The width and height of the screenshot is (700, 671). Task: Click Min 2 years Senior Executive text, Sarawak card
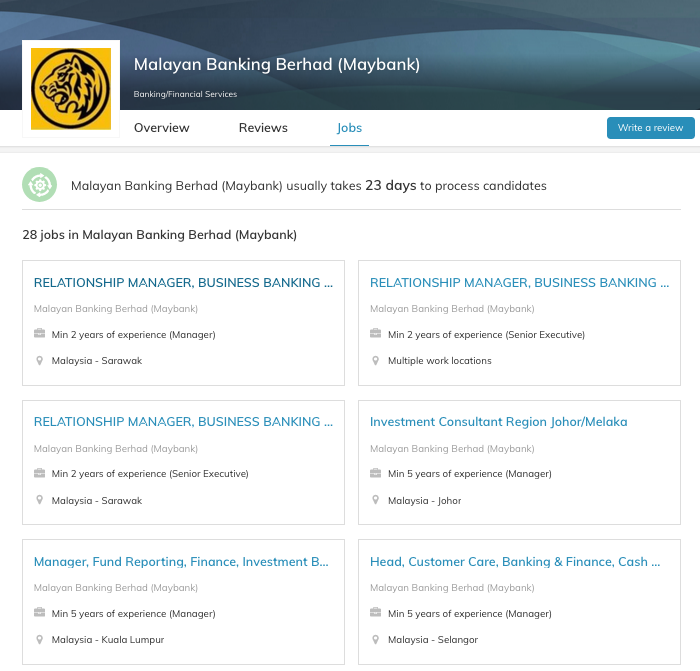(x=150, y=474)
